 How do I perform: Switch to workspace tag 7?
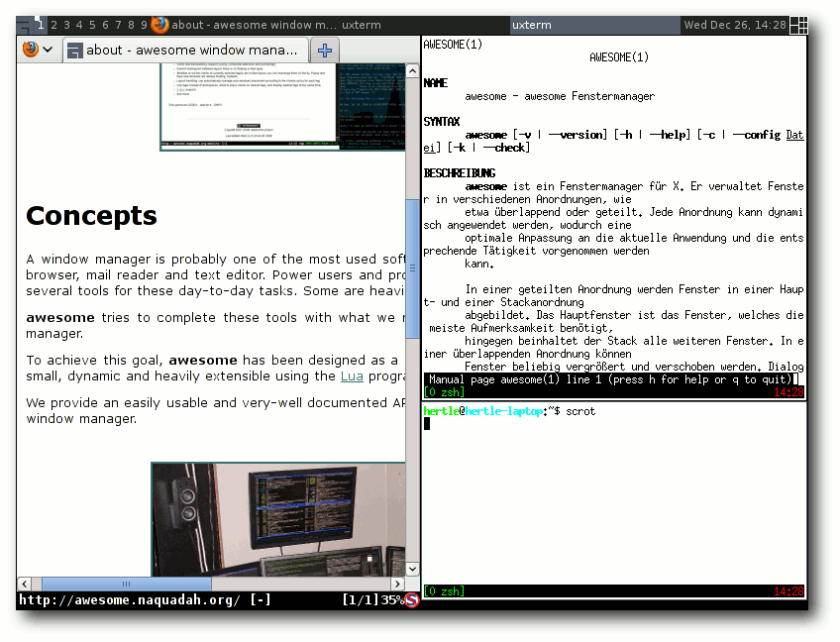click(118, 25)
